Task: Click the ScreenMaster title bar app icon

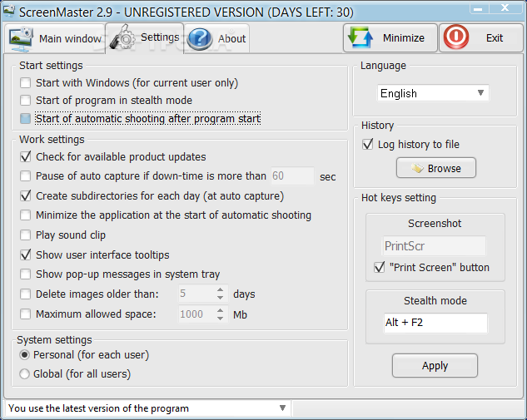Action: click(x=8, y=11)
